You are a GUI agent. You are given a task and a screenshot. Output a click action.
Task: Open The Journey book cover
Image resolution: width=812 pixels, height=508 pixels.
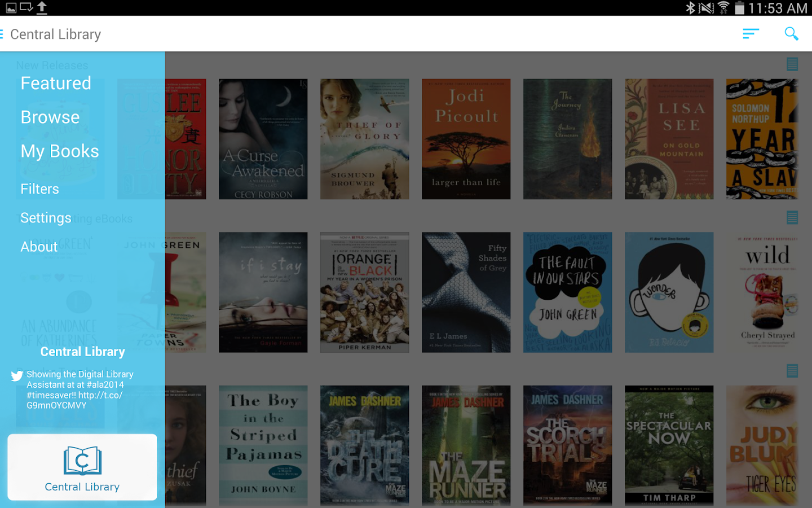568,139
